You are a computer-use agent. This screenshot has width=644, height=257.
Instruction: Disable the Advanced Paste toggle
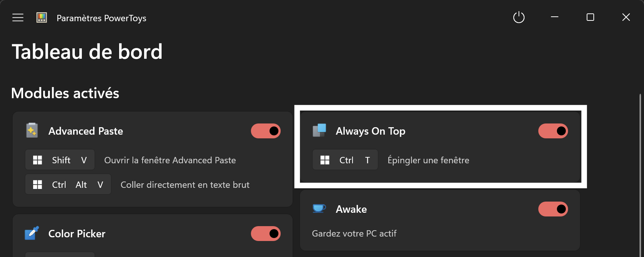point(266,131)
